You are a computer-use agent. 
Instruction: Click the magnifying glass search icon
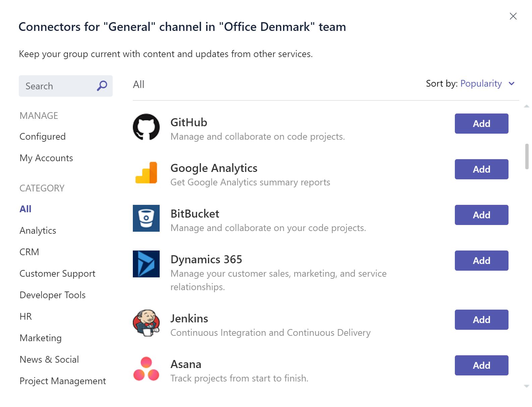[102, 86]
